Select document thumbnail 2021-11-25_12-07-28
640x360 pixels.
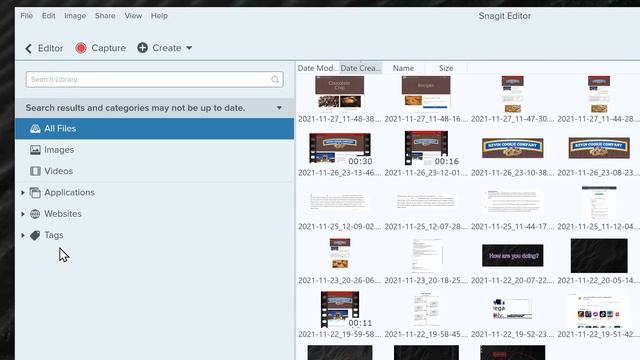pos(426,202)
